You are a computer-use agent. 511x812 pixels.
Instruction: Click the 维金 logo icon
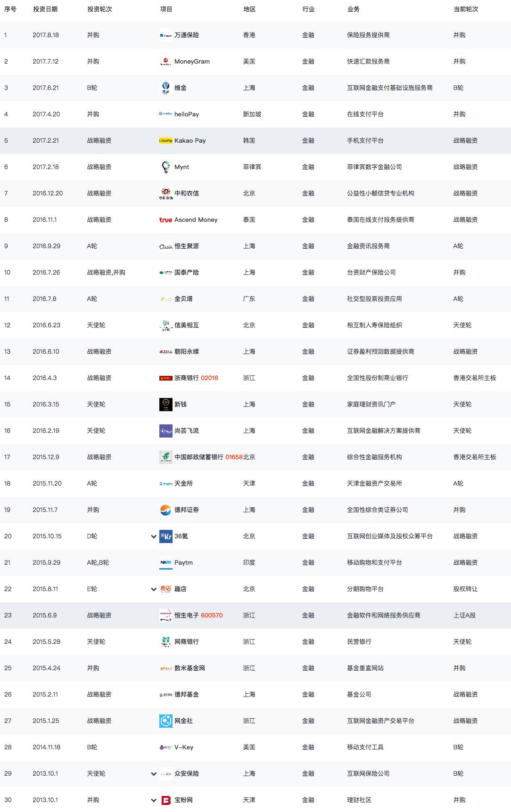click(165, 88)
